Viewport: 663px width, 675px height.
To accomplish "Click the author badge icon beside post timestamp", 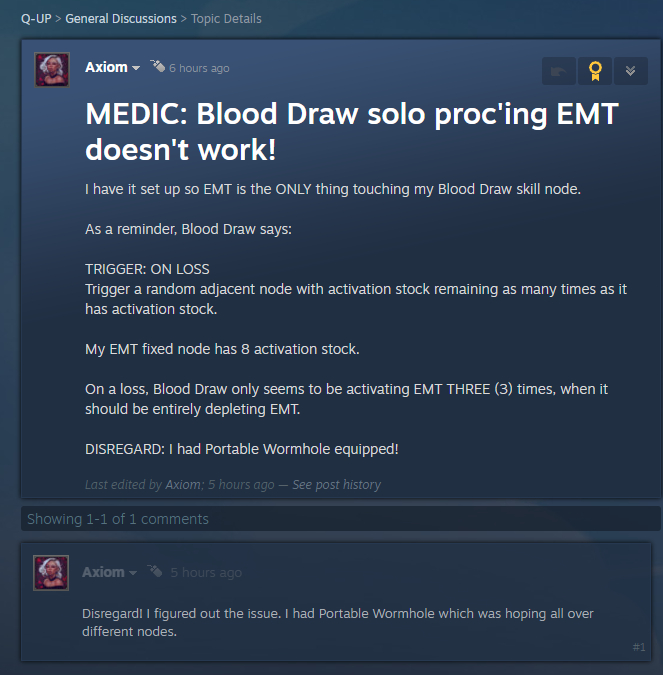I will [x=157, y=67].
